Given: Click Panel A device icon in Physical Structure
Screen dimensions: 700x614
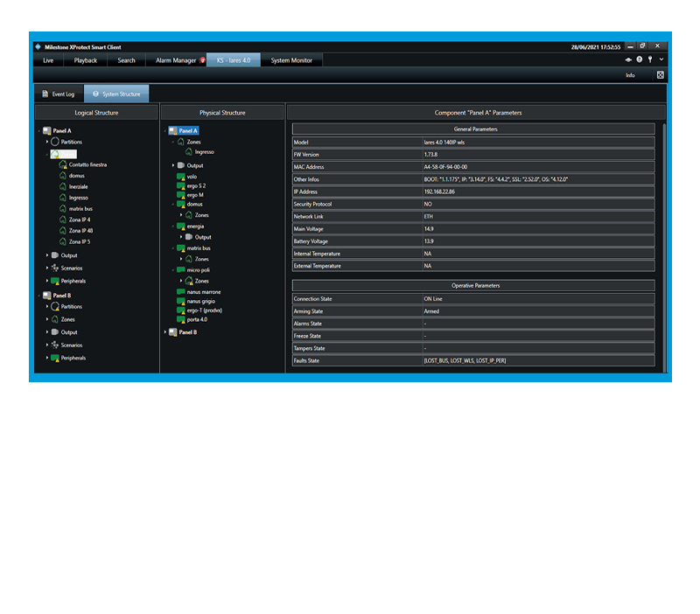Looking at the screenshot, I should pyautogui.click(x=172, y=130).
